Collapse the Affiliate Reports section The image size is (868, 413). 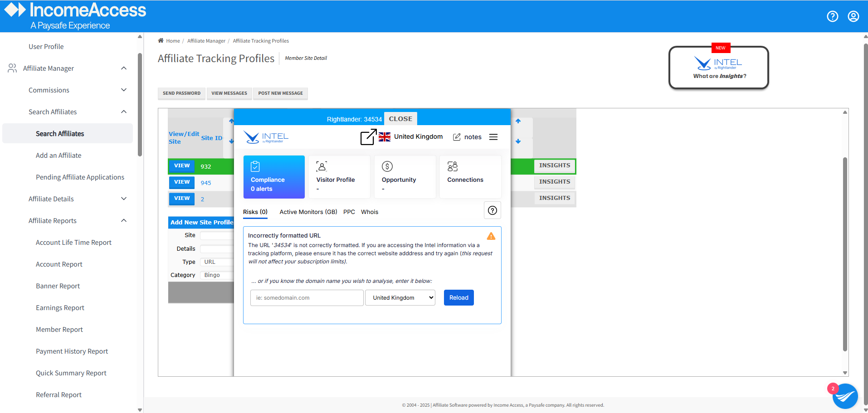[123, 220]
